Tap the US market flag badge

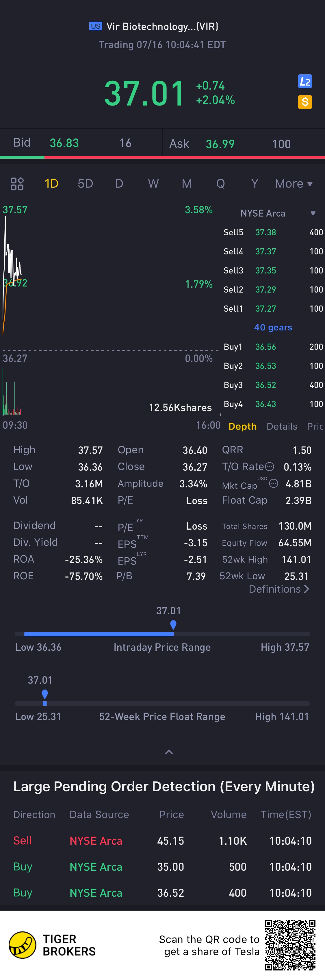pyautogui.click(x=96, y=26)
